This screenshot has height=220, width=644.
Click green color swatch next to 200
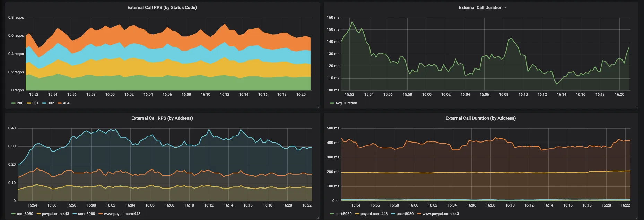14,103
